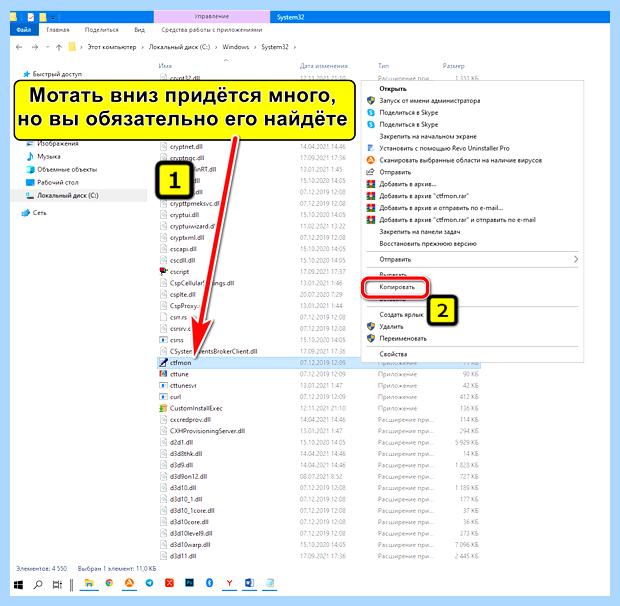
Task: Click Этот компьютер in the address bar
Action: pyautogui.click(x=112, y=47)
